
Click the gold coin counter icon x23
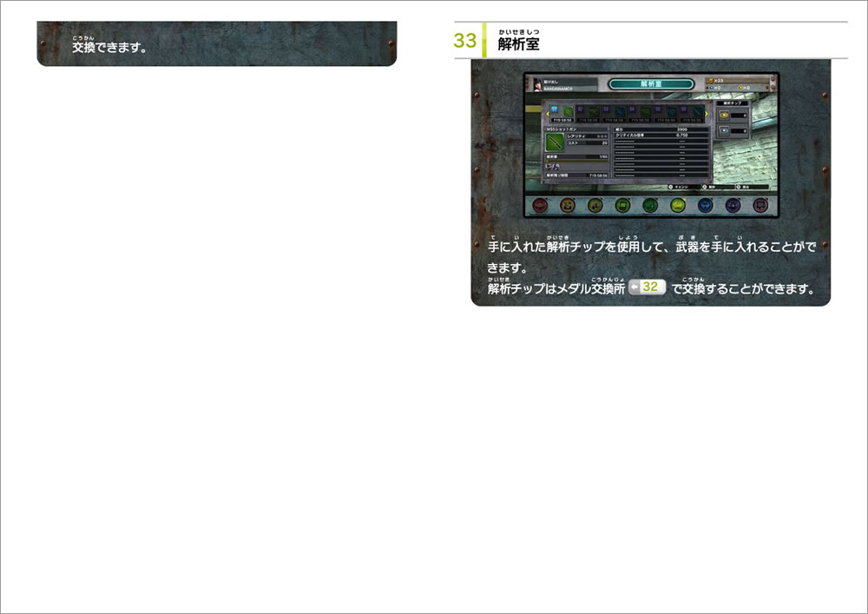tap(711, 81)
